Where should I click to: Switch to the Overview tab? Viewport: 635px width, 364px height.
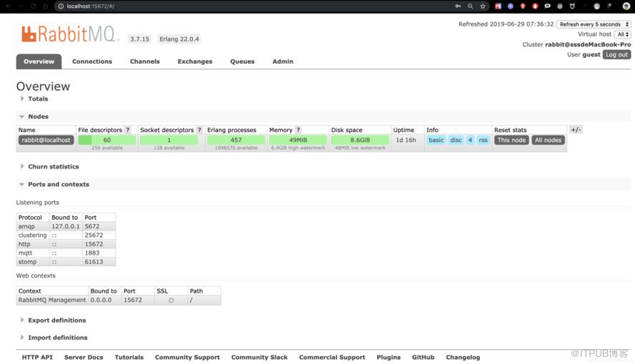point(39,61)
